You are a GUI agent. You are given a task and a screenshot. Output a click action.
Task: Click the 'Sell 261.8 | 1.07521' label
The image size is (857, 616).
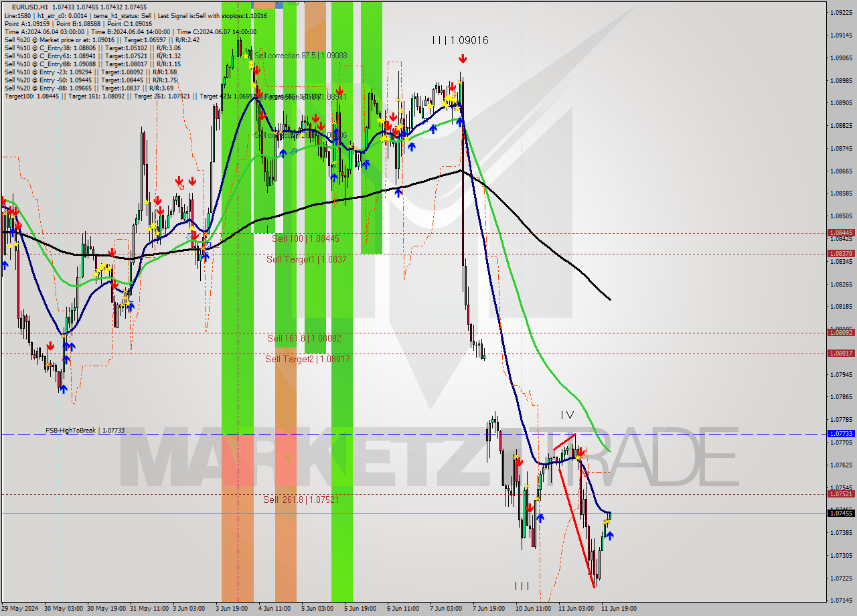tap(301, 499)
